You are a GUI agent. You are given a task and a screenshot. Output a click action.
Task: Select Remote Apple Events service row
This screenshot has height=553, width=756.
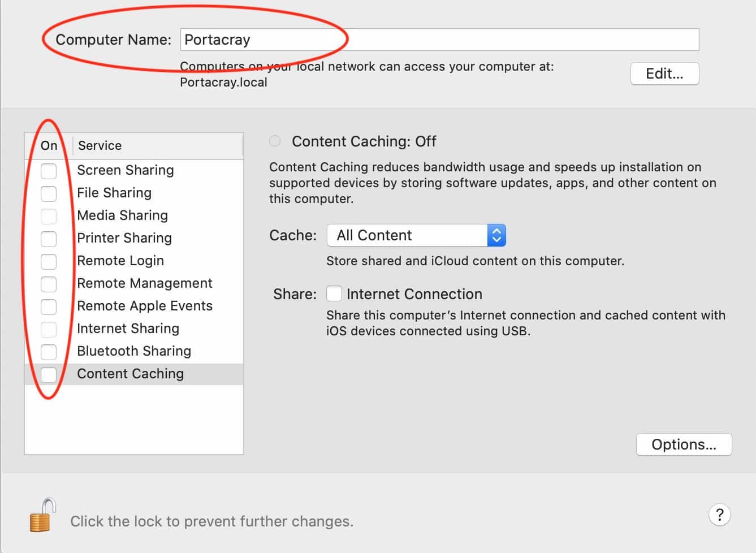pyautogui.click(x=134, y=306)
